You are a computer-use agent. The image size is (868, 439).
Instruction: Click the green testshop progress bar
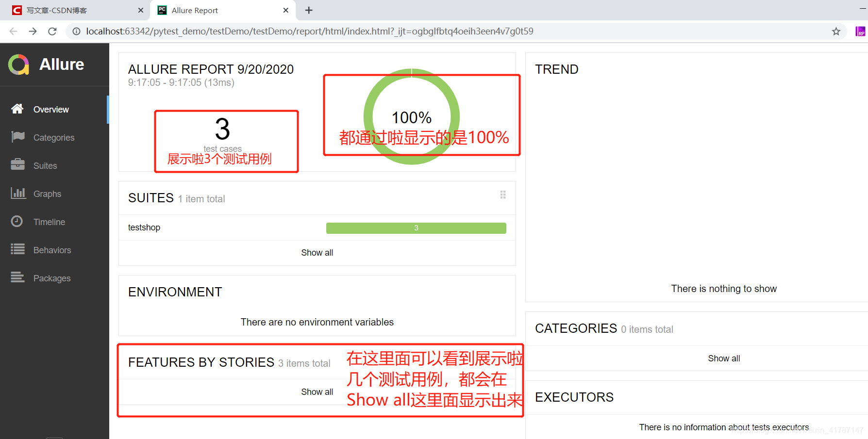(x=416, y=228)
